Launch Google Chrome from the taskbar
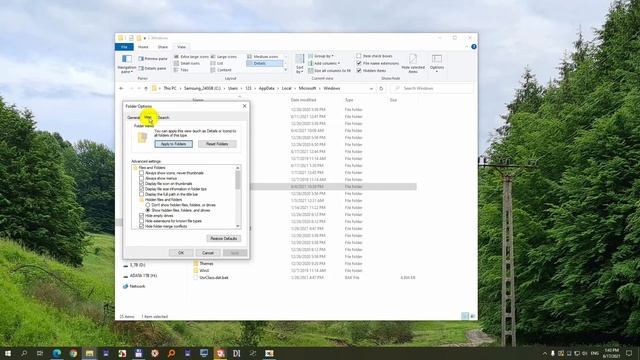 [73, 353]
